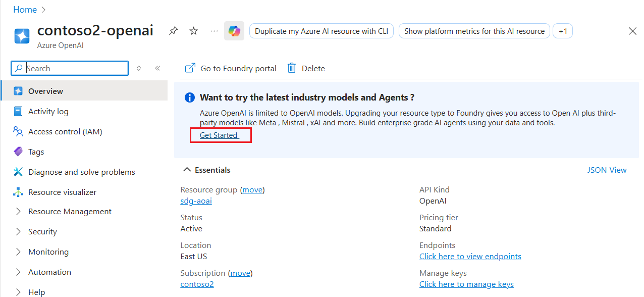644x297 pixels.
Task: Navigate to Home via the breadcrumb
Action: click(x=25, y=9)
